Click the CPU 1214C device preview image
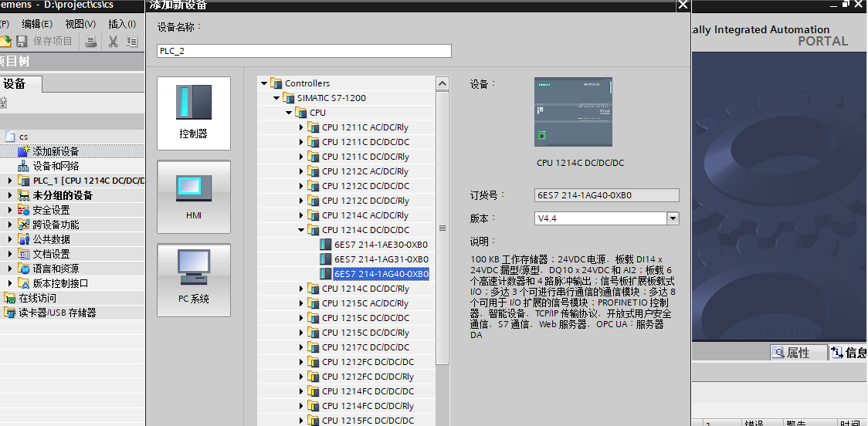868x426 pixels. [x=573, y=112]
